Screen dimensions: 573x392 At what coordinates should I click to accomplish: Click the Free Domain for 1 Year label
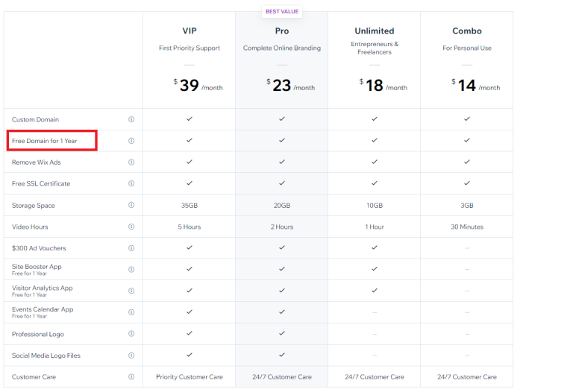pyautogui.click(x=45, y=141)
